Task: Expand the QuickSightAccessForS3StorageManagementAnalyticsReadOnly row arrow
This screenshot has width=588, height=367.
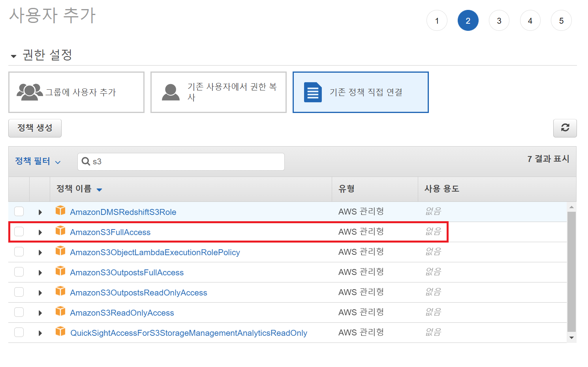Action: tap(40, 333)
